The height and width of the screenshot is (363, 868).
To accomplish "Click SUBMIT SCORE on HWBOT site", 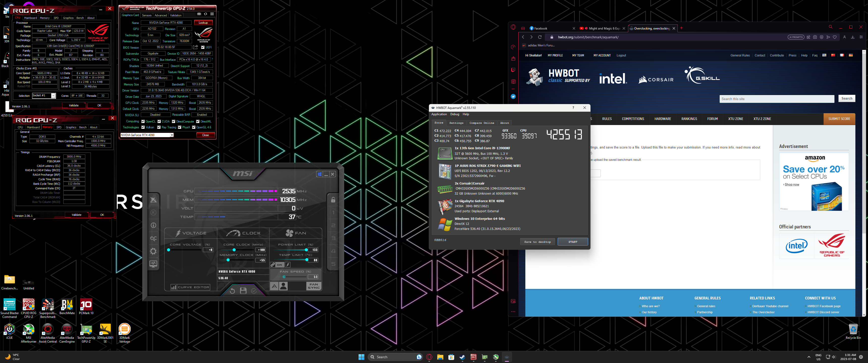I will click(x=839, y=119).
